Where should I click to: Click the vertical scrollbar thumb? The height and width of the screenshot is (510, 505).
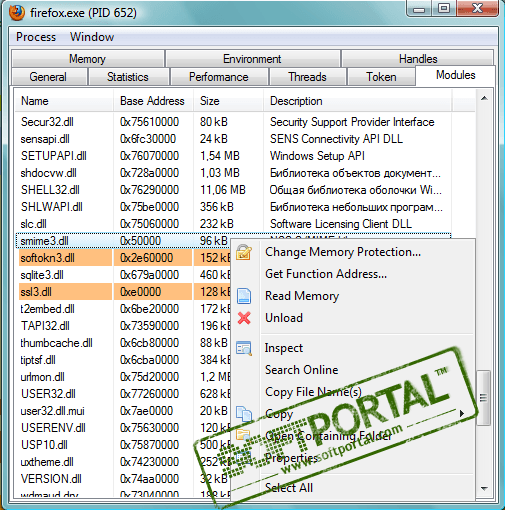pos(484,397)
